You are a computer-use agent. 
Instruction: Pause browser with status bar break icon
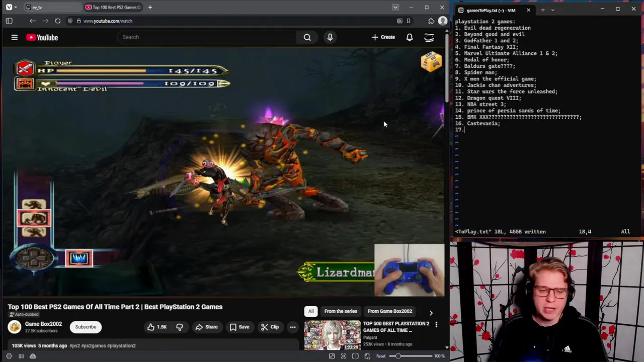(21, 356)
